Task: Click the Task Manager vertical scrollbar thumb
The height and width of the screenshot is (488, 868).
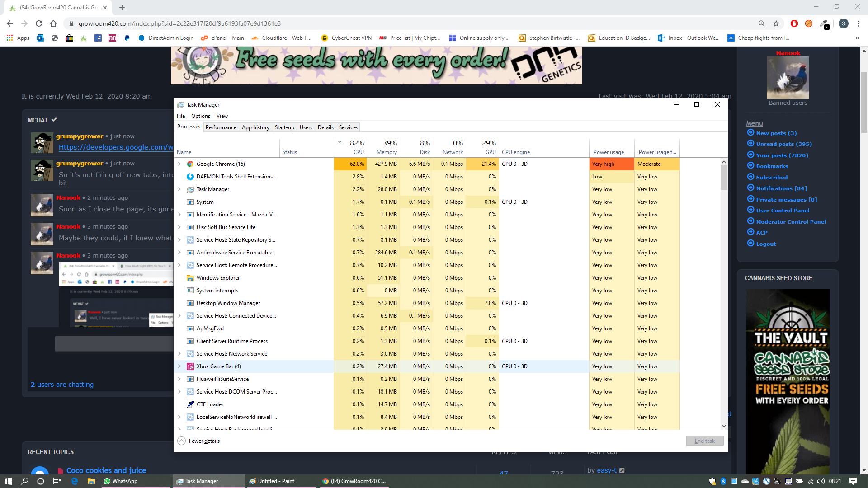Action: click(724, 177)
